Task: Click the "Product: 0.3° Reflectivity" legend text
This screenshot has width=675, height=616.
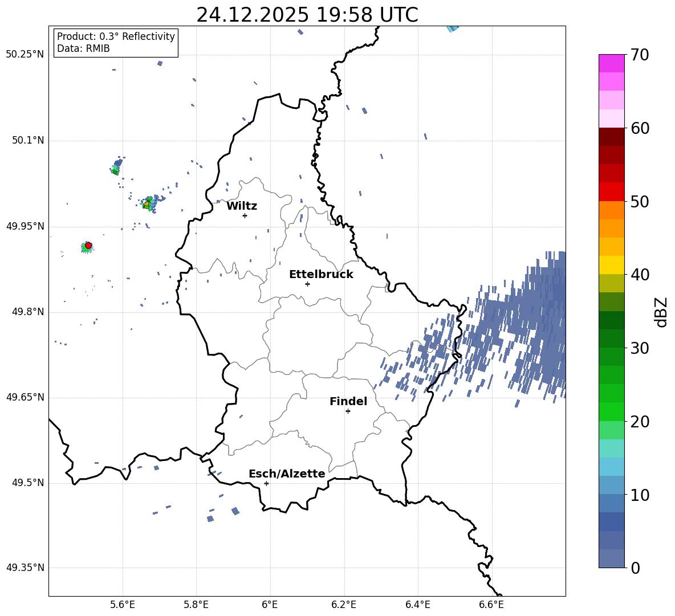Action: coord(116,36)
